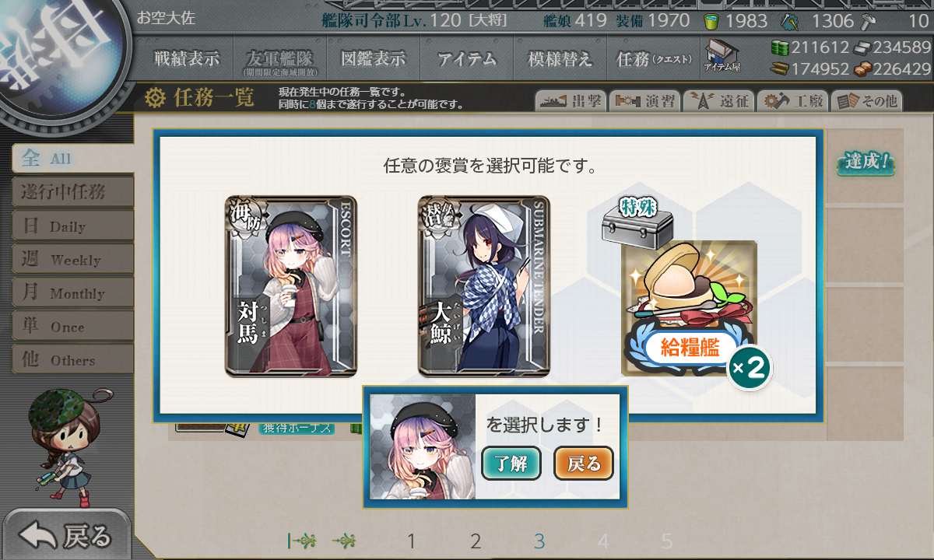The image size is (934, 560).
Task: Choose the 大鯨 submarine tender card
Action: tap(484, 286)
